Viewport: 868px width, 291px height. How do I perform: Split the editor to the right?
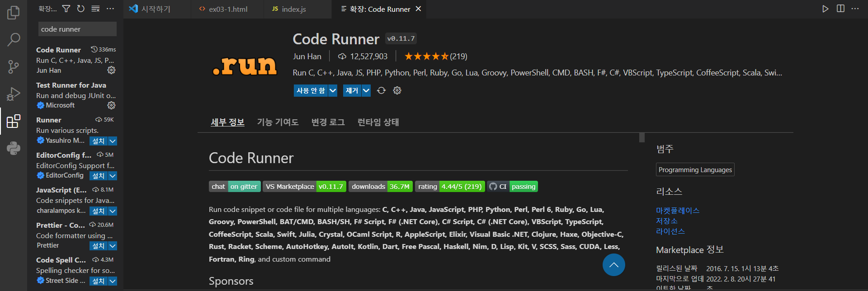pyautogui.click(x=840, y=9)
